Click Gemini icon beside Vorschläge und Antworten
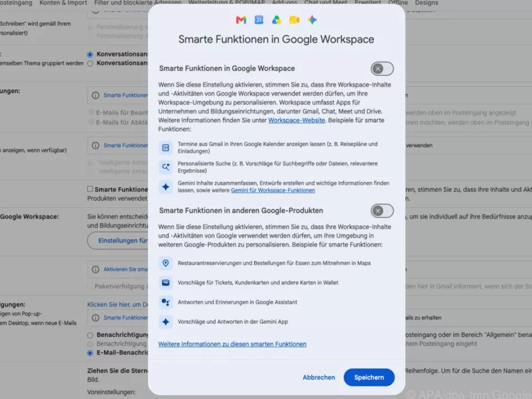 click(166, 321)
